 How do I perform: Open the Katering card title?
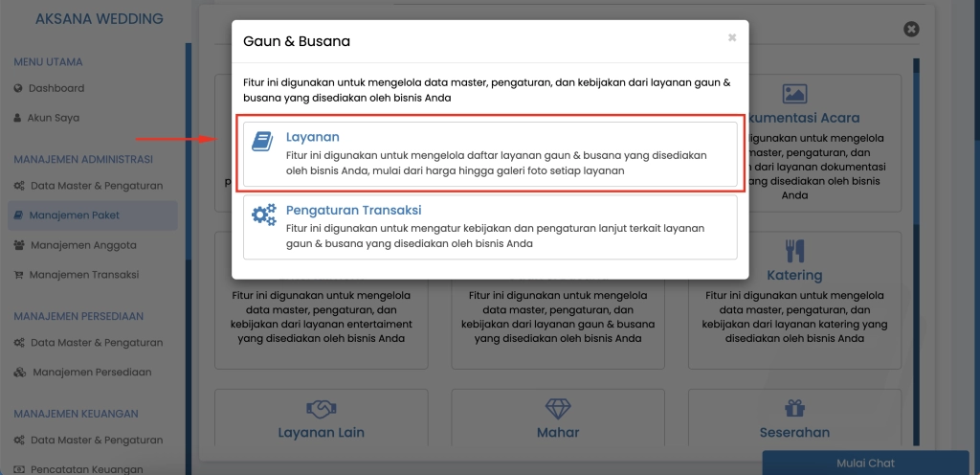click(794, 275)
